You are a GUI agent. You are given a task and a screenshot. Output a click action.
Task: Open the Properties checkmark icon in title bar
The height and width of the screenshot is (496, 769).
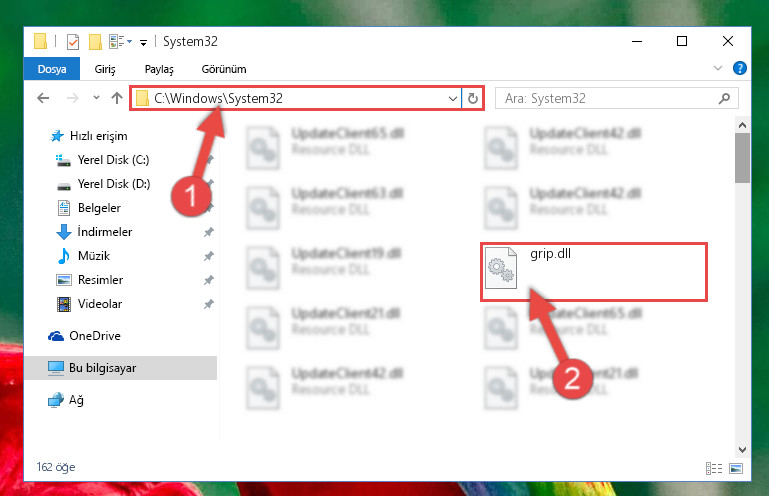coord(73,42)
